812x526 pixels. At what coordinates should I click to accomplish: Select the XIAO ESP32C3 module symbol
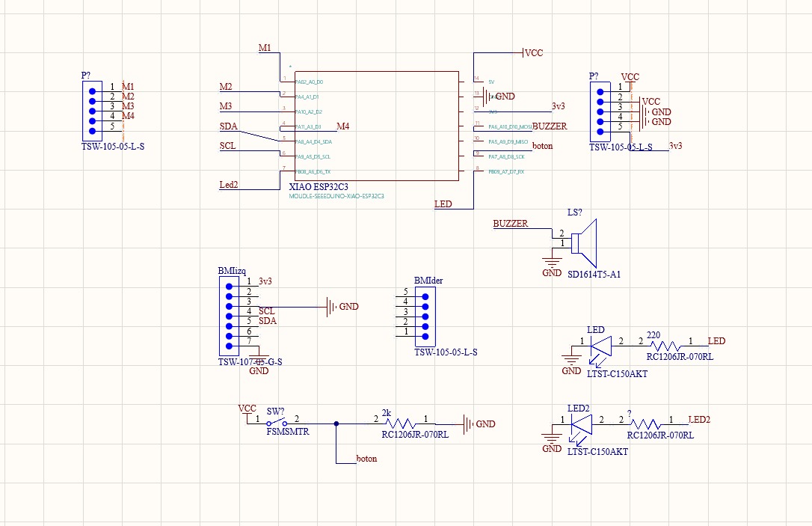(374, 127)
